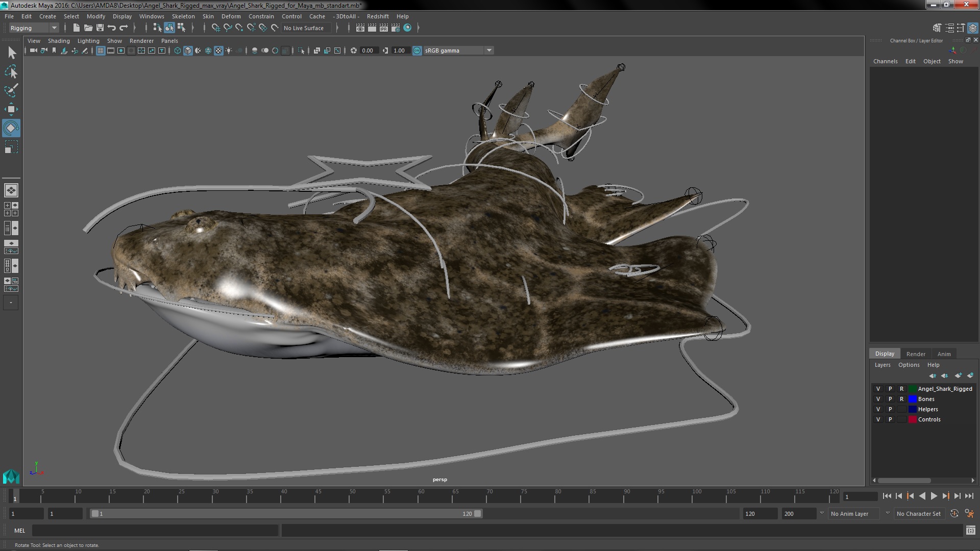Toggle visibility of Controls layer
This screenshot has width=980, height=551.
pyautogui.click(x=878, y=419)
